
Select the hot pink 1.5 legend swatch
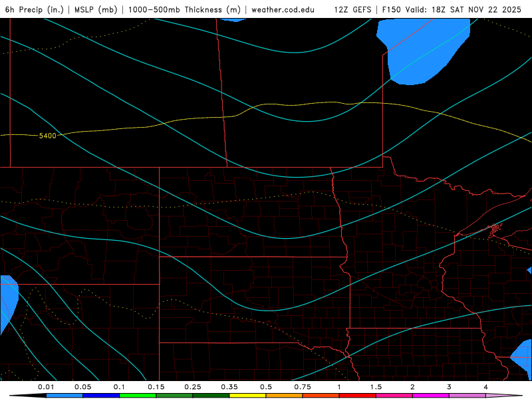(x=394, y=396)
